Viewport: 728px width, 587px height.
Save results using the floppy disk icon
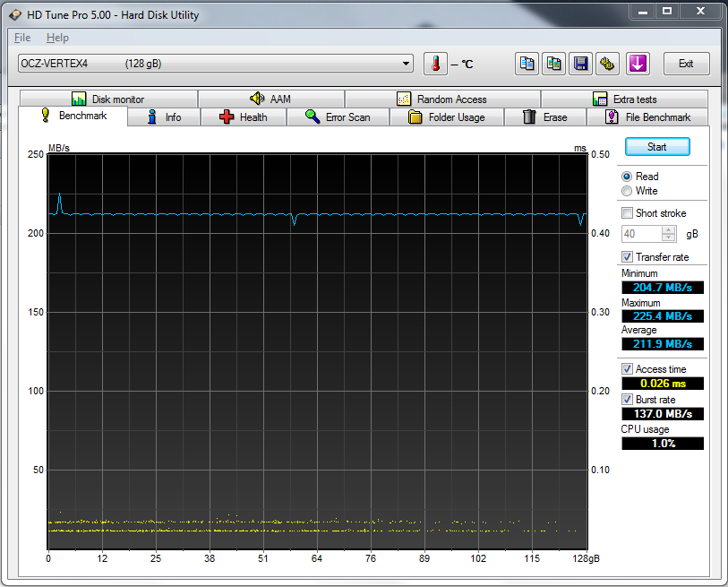tap(581, 64)
